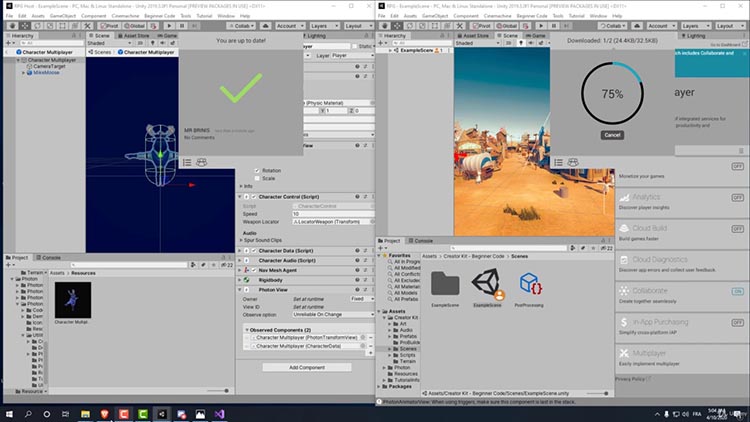
Task: Switch to Asset Store tab in left window
Action: (x=133, y=36)
